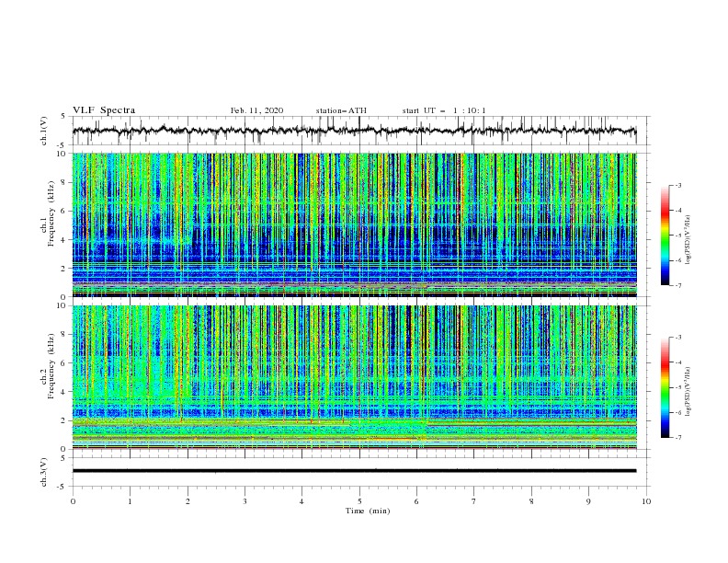Screen dimensions: 728x563
Task: Click the ch.1 colorbar "log(PSD)(V²/Hz)" label
Action: pos(688,240)
